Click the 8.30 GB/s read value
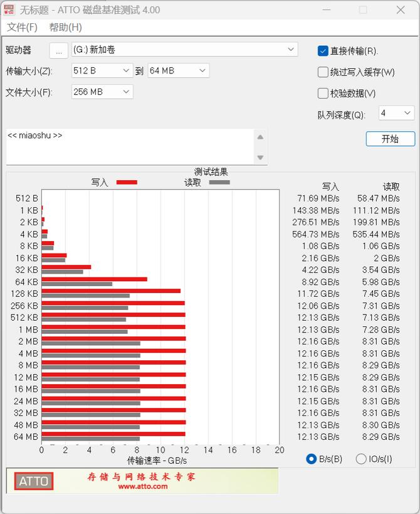Image resolution: width=420 pixels, height=514 pixels. 381,425
